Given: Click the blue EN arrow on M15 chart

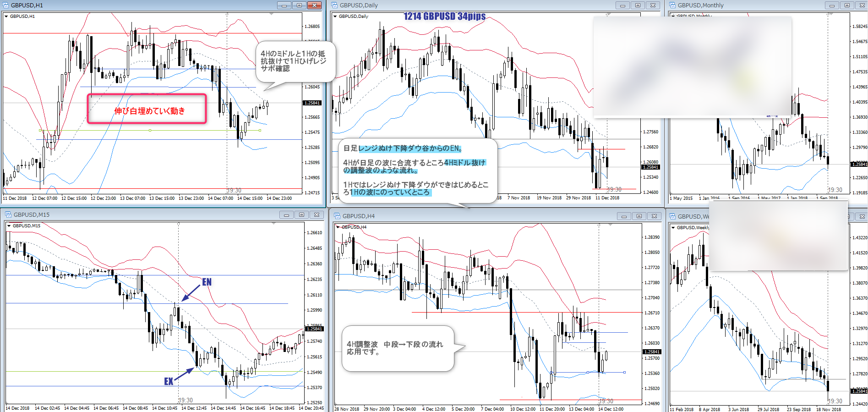Looking at the screenshot, I should pos(191,292).
